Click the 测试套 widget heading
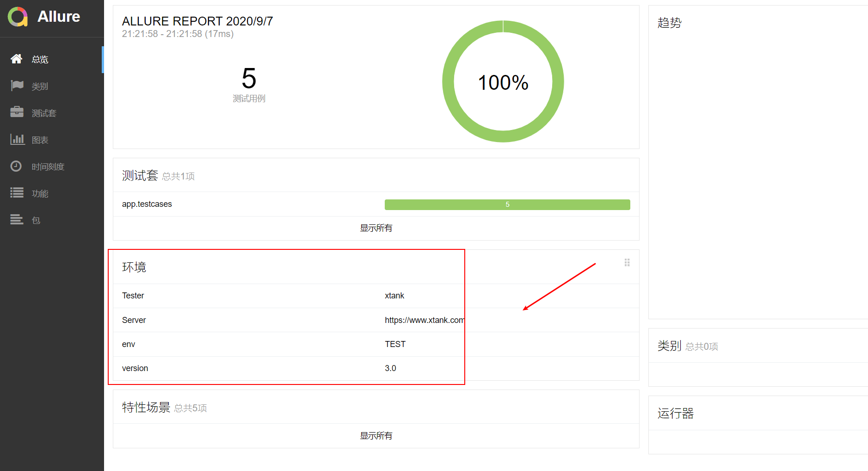This screenshot has height=471, width=868. [x=140, y=176]
